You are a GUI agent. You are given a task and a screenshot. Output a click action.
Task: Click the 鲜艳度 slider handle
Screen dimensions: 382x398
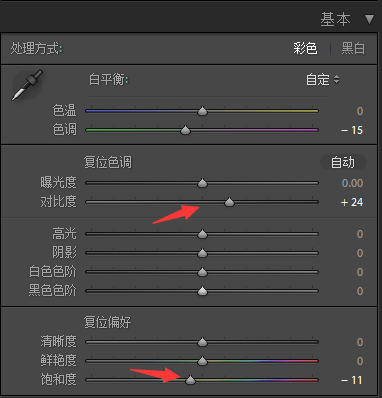click(202, 361)
